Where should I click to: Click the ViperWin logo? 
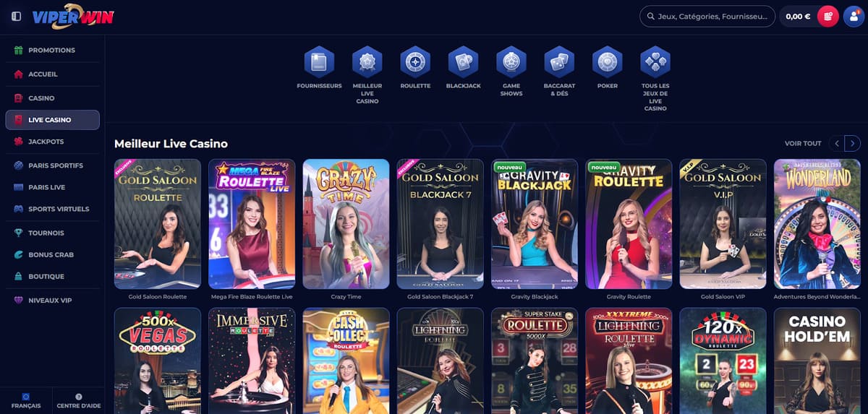pos(73,17)
